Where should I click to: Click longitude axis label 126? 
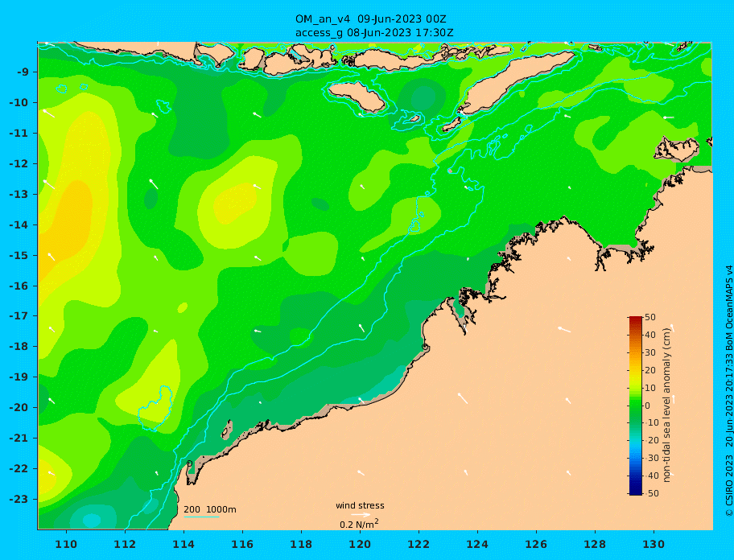[x=536, y=544]
